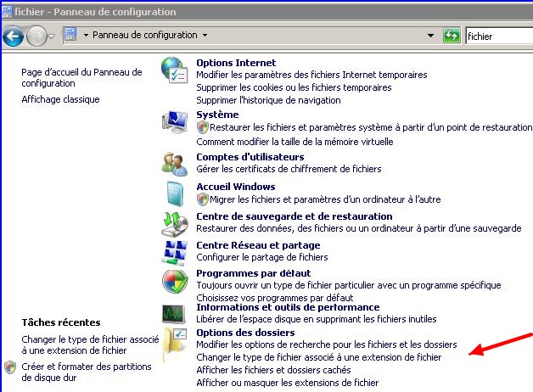Screen dimensions: 533x392
Task: Click the Centre Réseau et partage icon
Action: click(x=176, y=253)
